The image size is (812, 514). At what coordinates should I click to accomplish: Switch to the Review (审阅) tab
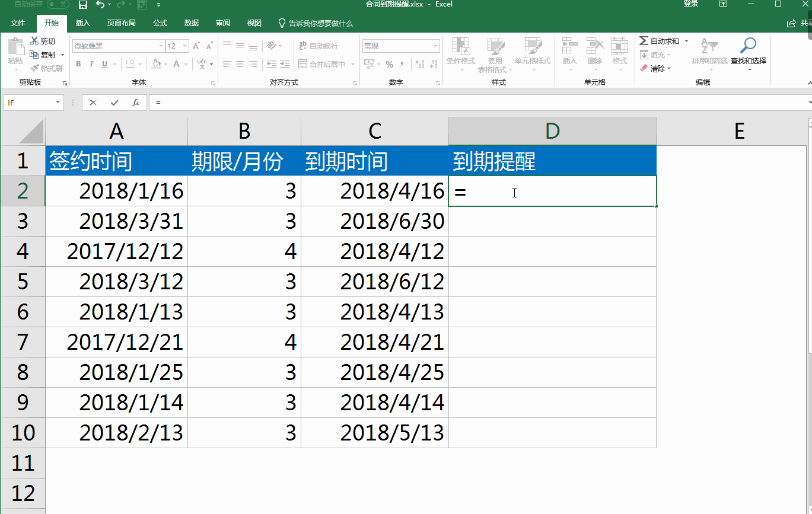(223, 23)
